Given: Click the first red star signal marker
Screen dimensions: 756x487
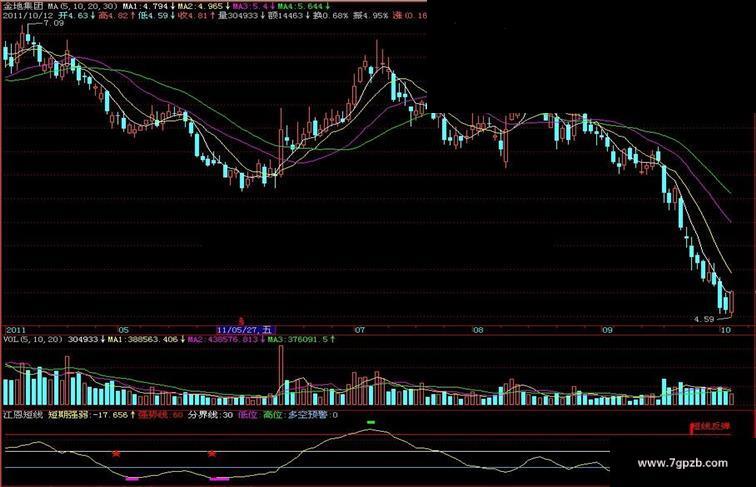Looking at the screenshot, I should [x=116, y=454].
